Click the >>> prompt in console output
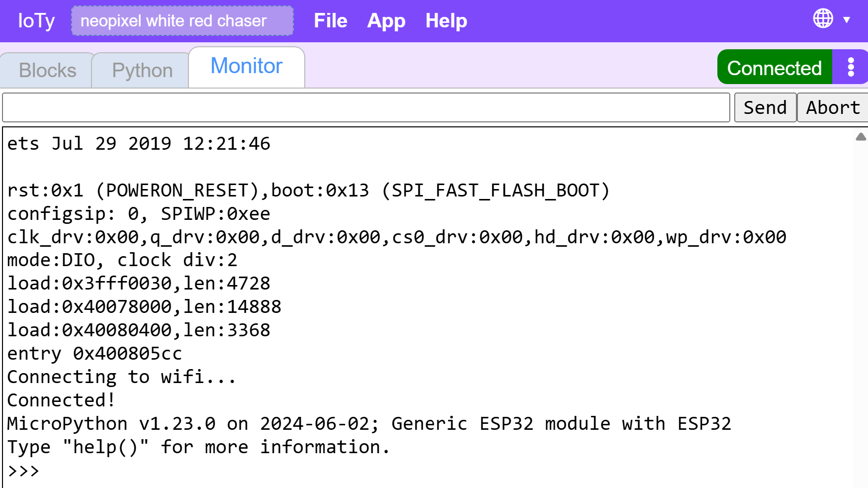The width and height of the screenshot is (868, 488). [x=23, y=471]
